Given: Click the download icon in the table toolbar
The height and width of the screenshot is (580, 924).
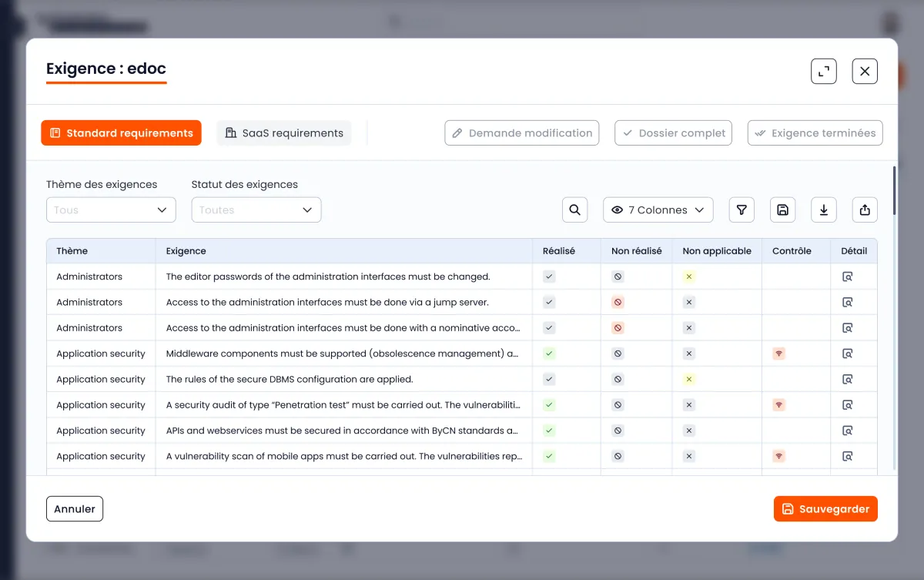Looking at the screenshot, I should [823, 210].
